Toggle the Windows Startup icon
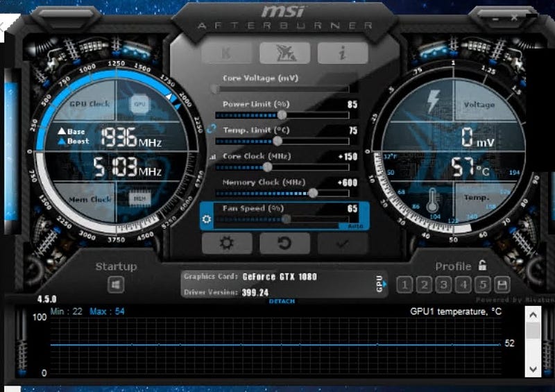 pyautogui.click(x=116, y=284)
